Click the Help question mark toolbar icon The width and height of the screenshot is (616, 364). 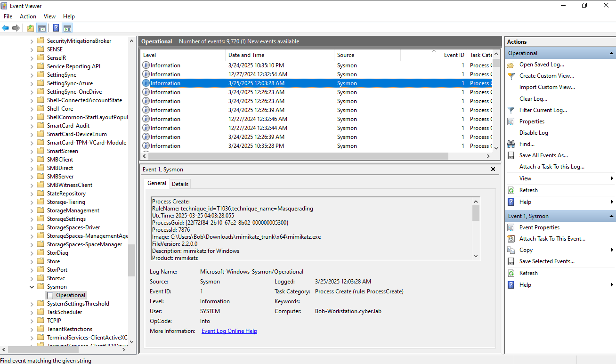pyautogui.click(x=56, y=28)
